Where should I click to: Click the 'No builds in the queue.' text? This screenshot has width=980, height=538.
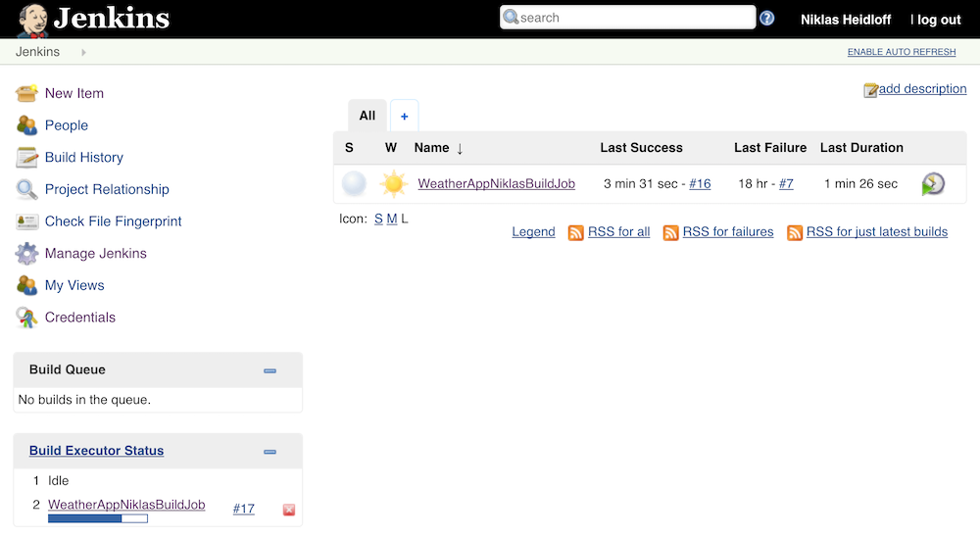[84, 400]
